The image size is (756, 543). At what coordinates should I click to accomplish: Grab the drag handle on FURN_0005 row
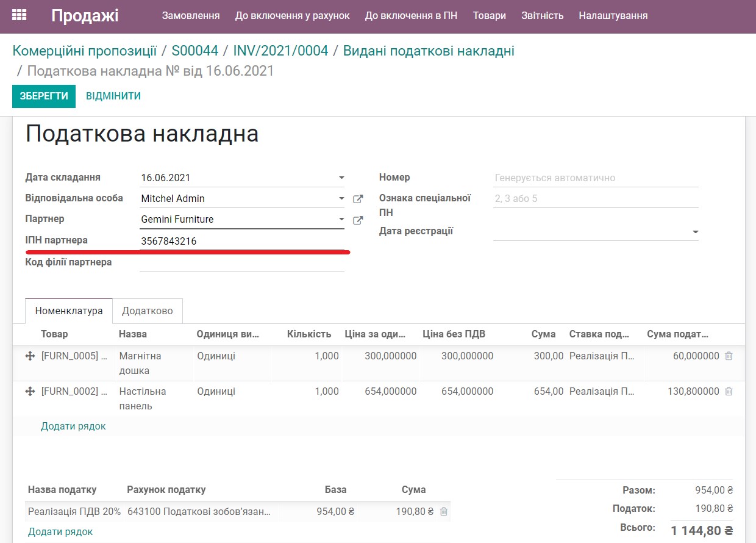30,355
